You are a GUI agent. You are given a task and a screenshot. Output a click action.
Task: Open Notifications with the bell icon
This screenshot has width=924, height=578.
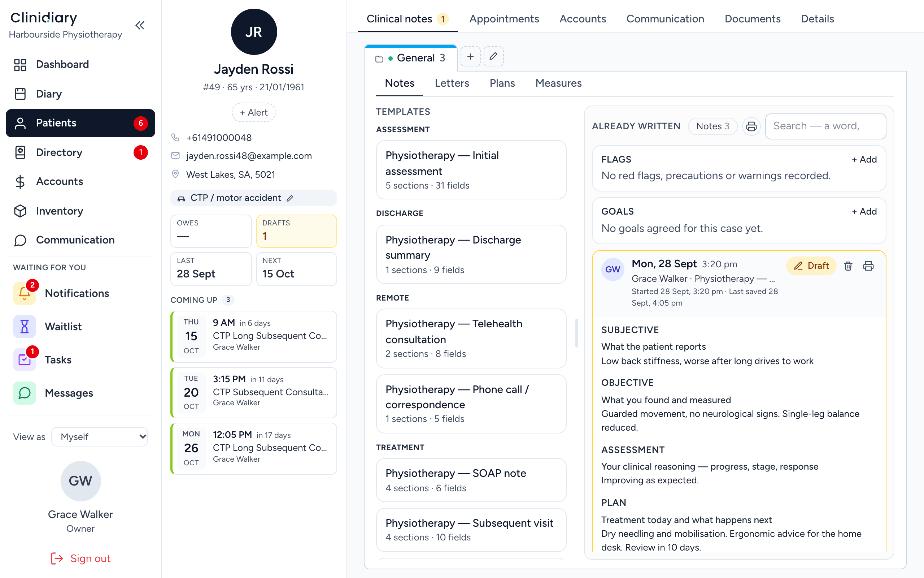[x=80, y=293]
